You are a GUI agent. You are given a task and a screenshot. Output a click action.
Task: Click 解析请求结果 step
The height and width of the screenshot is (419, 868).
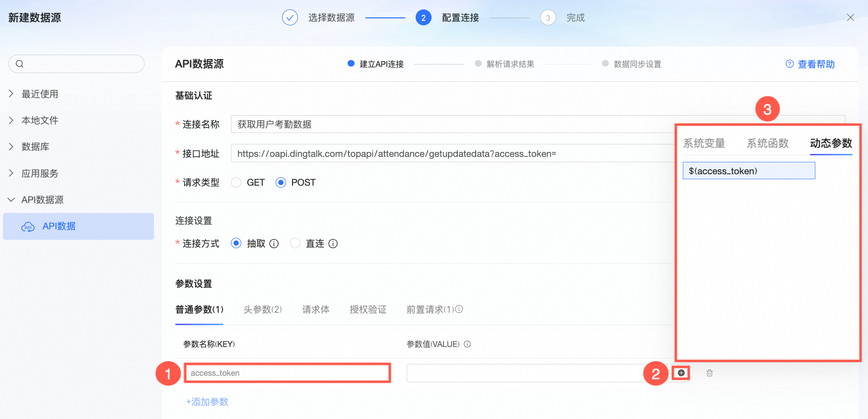[510, 64]
